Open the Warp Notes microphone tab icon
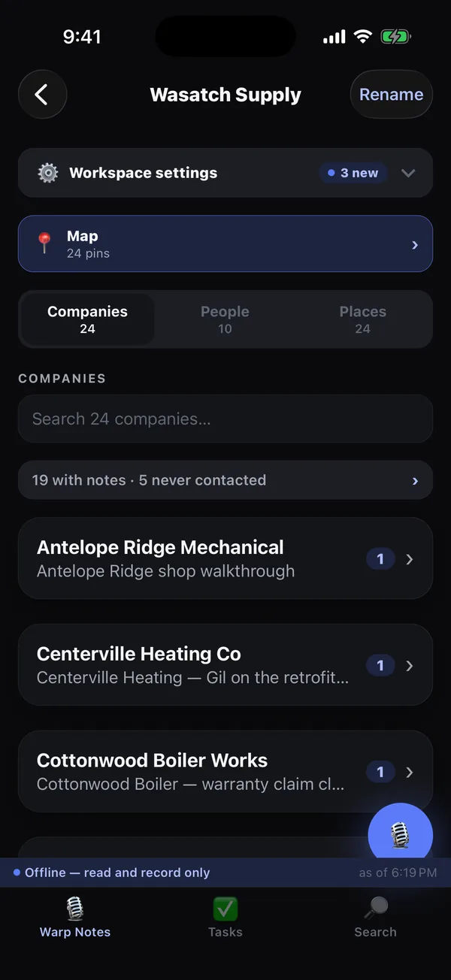The width and height of the screenshot is (451, 980). click(x=75, y=909)
